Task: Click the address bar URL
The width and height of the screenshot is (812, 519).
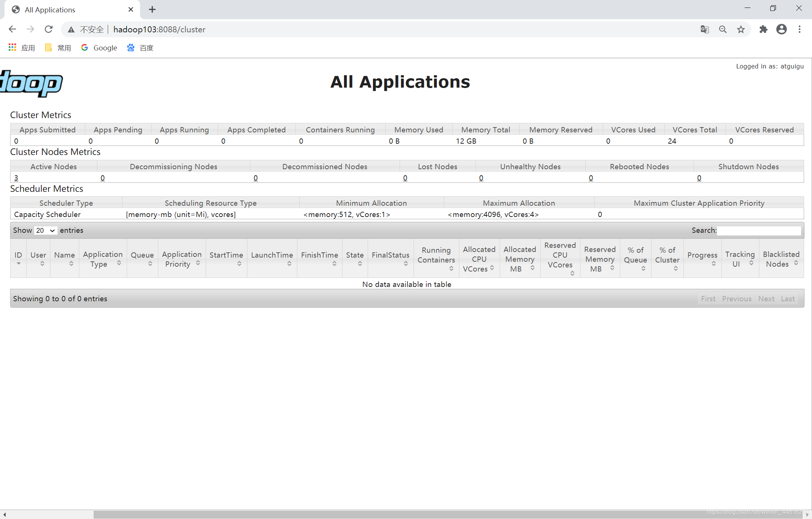Action: pos(159,29)
